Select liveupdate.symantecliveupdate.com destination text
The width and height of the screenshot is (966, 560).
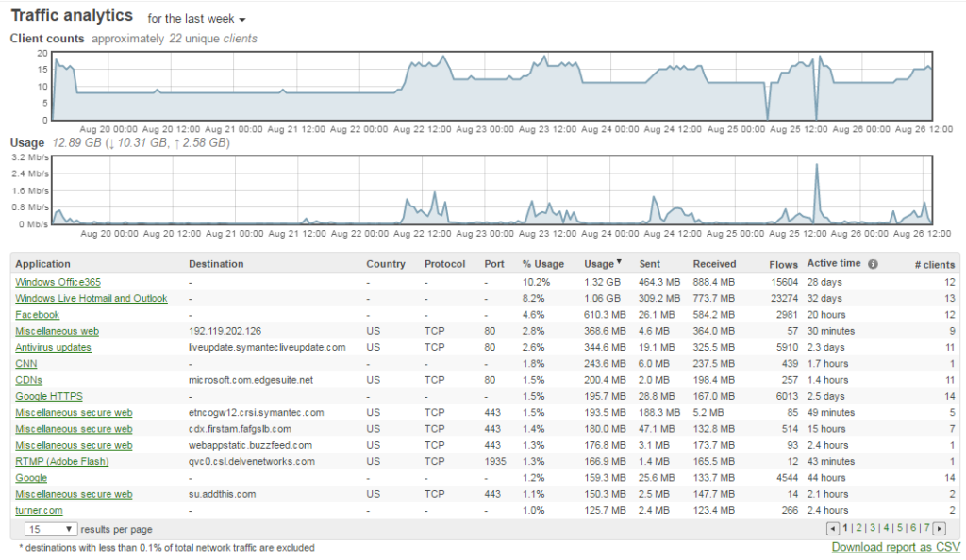[x=267, y=347]
